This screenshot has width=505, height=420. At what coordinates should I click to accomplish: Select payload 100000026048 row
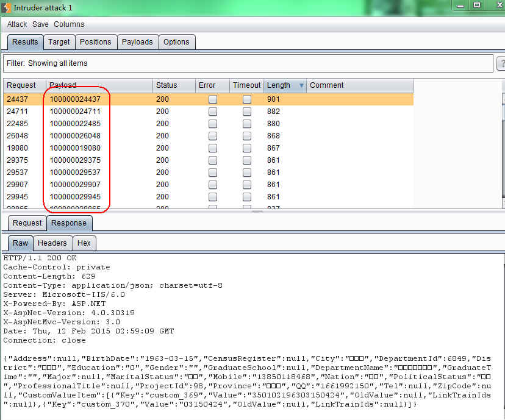point(209,136)
